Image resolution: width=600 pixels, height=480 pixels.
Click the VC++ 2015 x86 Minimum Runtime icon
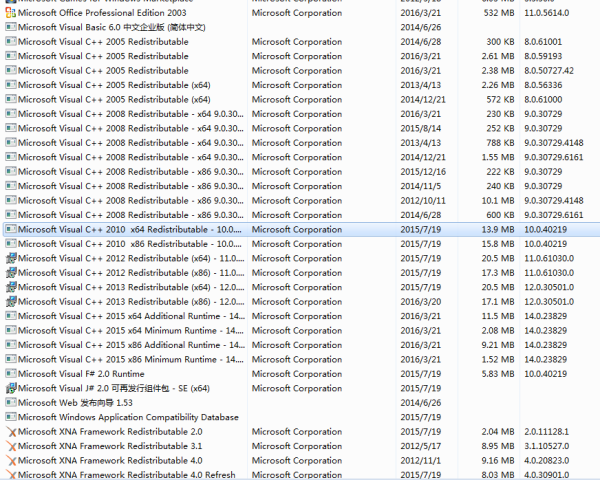(x=11, y=359)
